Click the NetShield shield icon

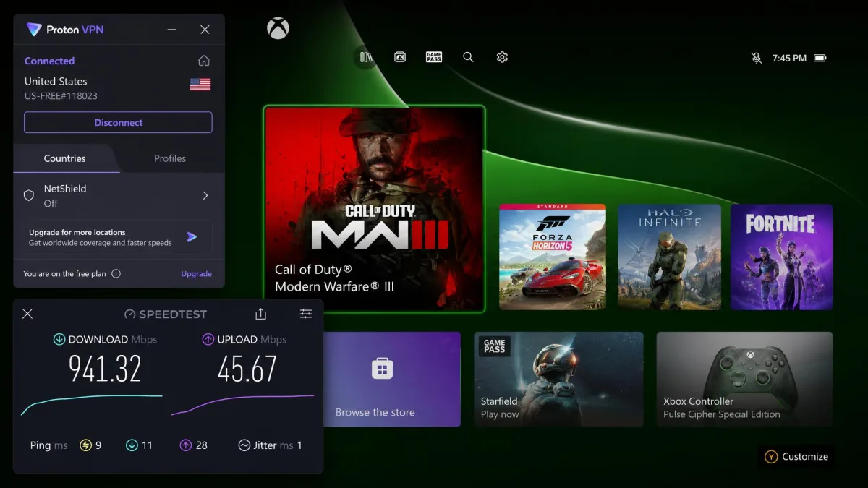(x=29, y=195)
